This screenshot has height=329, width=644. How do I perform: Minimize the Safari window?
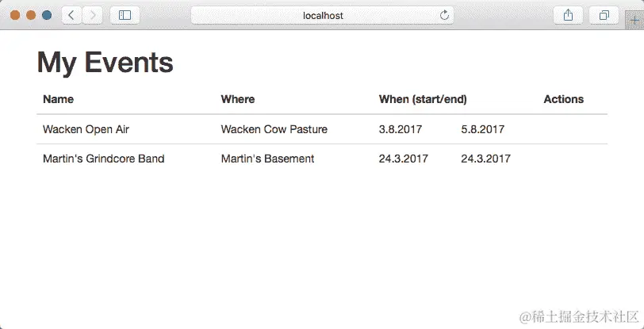tap(31, 15)
